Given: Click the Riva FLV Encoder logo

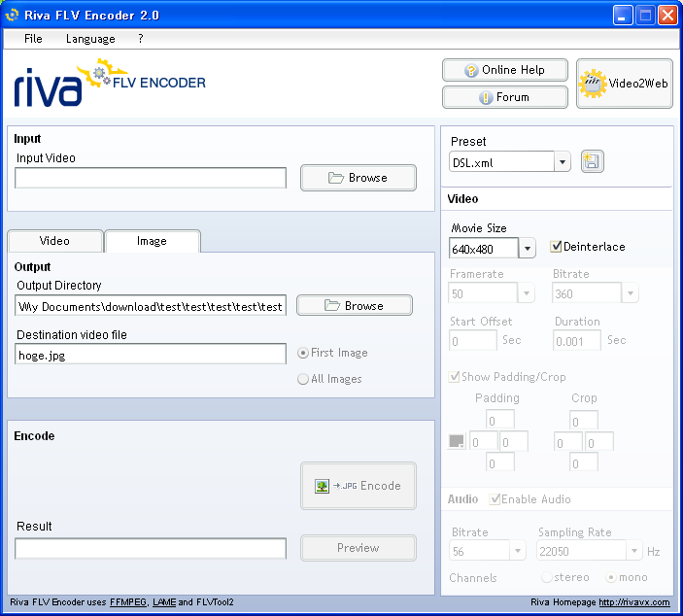Looking at the screenshot, I should 110,83.
